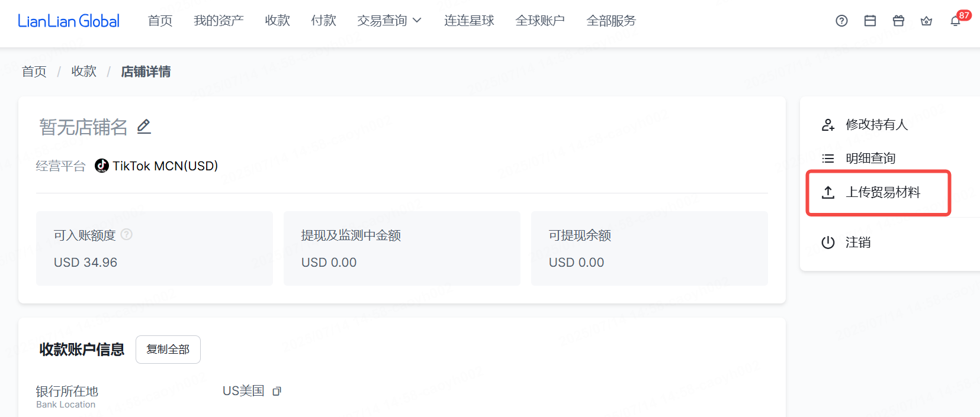This screenshot has width=980, height=417.
Task: Open the 付款 navigation item
Action: 323,21
